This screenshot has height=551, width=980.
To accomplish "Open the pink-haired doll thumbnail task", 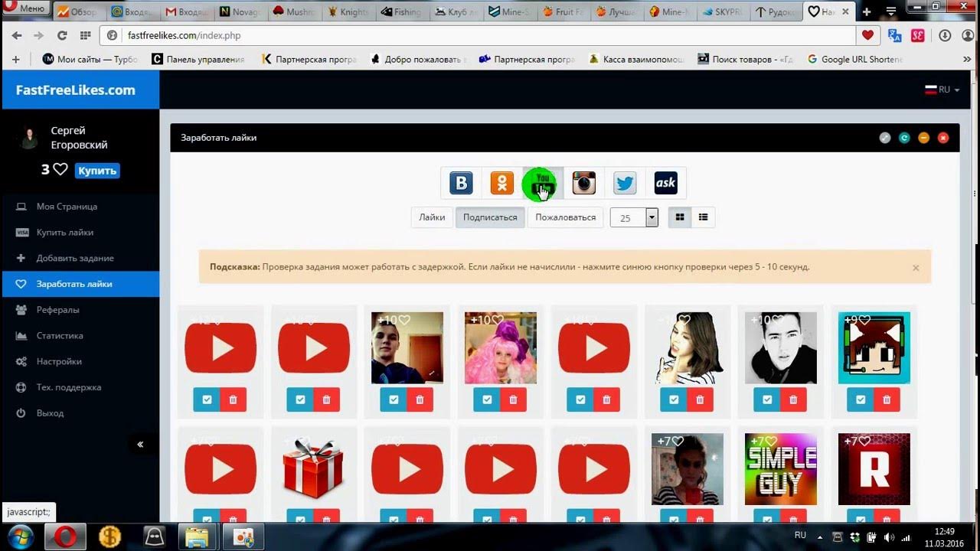I will point(501,348).
